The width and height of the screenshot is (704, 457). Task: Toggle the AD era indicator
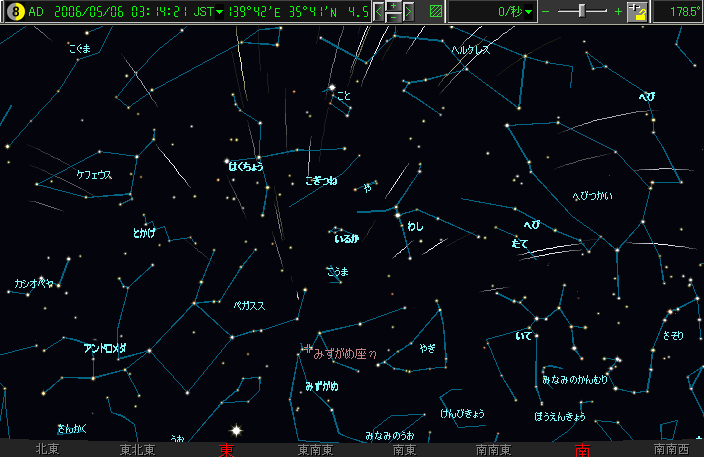(x=36, y=12)
